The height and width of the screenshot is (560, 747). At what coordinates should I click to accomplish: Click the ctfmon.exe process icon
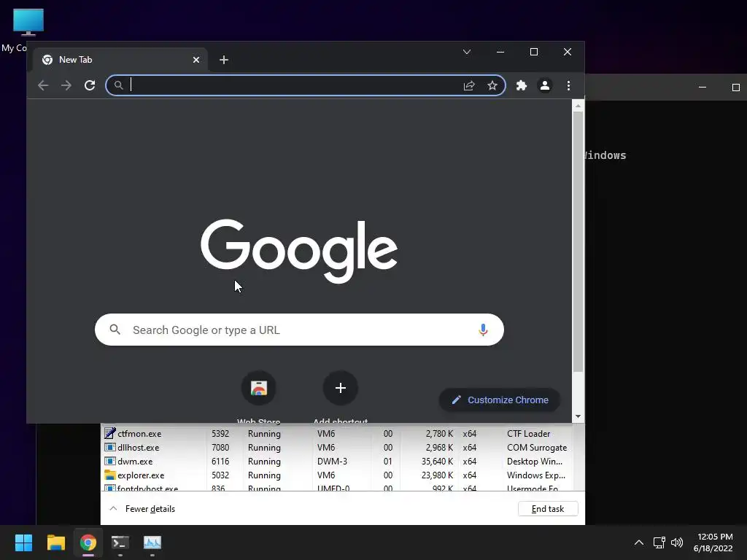pyautogui.click(x=110, y=433)
